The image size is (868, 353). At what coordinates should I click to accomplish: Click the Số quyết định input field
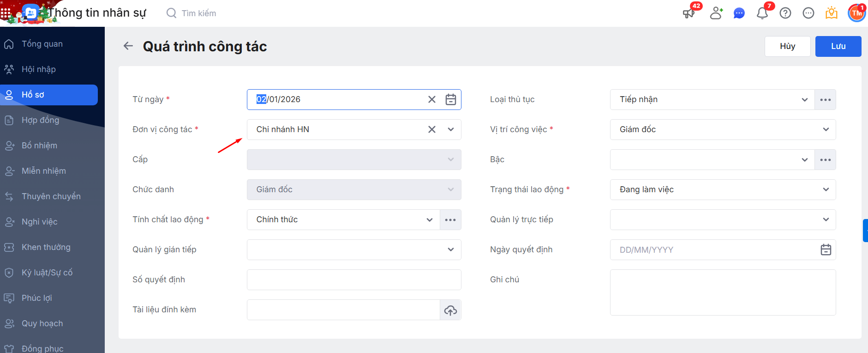point(354,280)
